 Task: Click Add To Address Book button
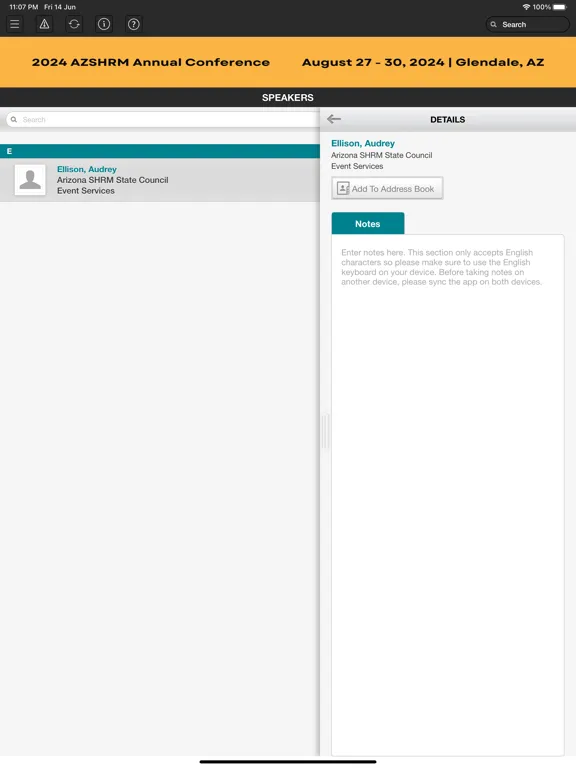(x=387, y=188)
